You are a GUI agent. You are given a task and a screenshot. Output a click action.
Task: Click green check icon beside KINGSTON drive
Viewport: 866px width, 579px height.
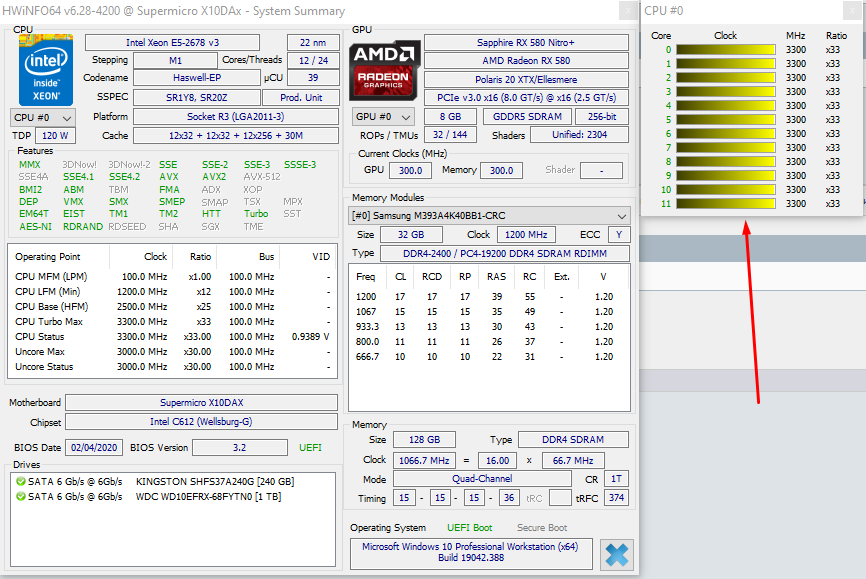pos(21,482)
